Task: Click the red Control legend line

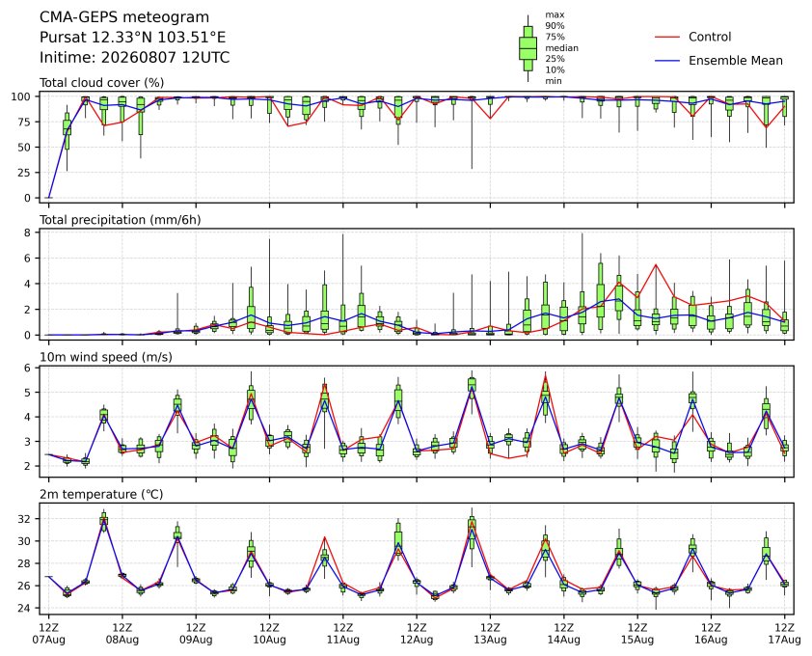Action: [667, 38]
